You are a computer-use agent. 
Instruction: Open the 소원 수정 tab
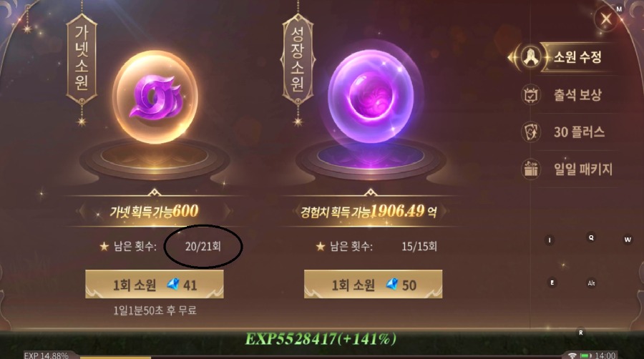[577, 56]
